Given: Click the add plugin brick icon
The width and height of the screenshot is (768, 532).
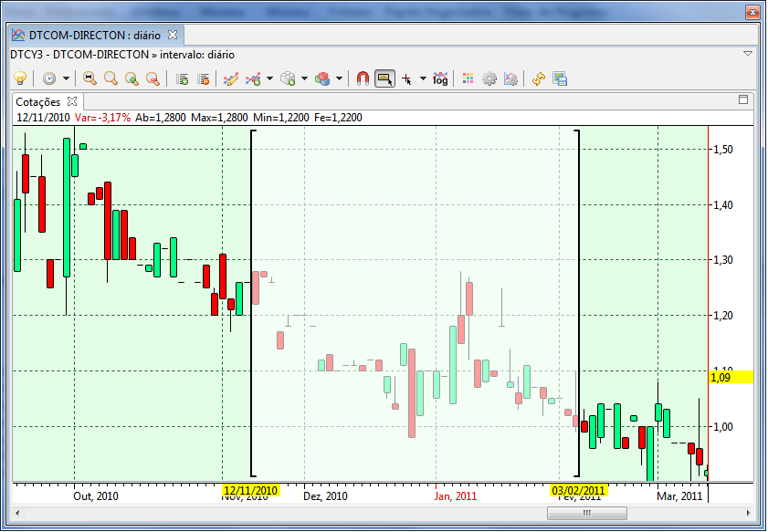Looking at the screenshot, I should click(x=288, y=78).
